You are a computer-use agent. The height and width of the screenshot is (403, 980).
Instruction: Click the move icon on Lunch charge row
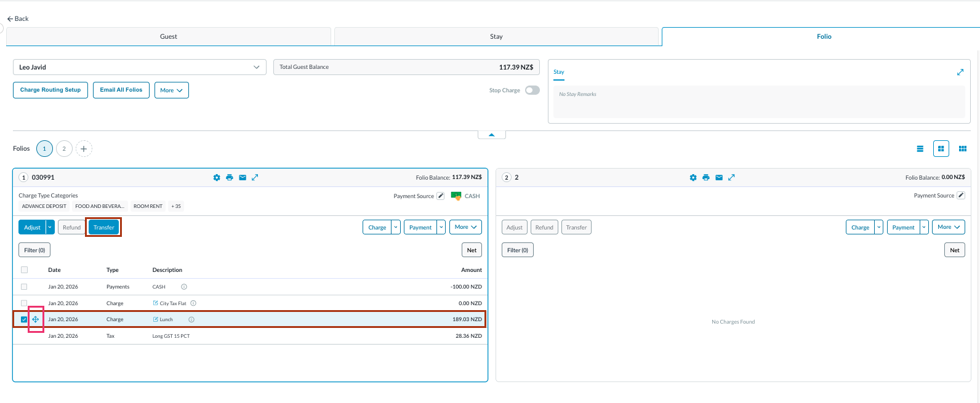tap(36, 319)
